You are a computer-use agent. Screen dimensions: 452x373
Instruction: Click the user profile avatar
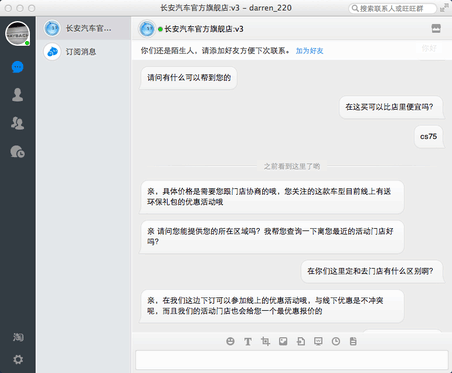pyautogui.click(x=18, y=33)
